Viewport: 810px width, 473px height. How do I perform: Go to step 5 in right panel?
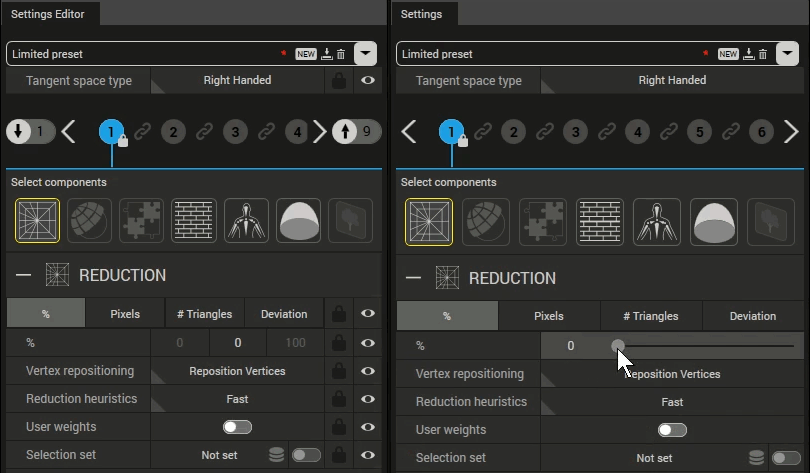[699, 131]
